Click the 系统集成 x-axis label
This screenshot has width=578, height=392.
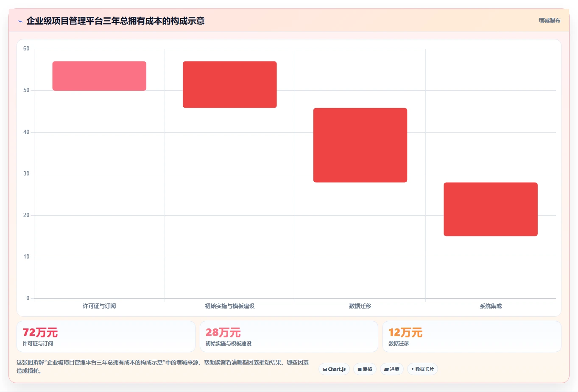[x=491, y=306]
